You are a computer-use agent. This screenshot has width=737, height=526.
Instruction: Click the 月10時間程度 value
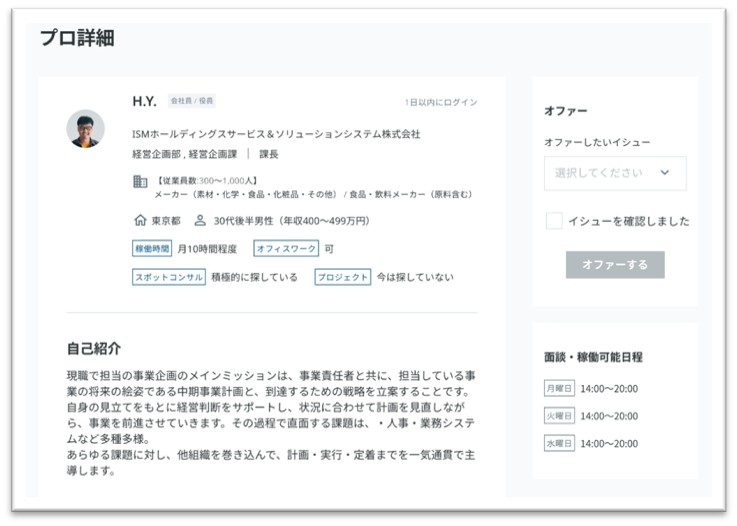point(207,249)
